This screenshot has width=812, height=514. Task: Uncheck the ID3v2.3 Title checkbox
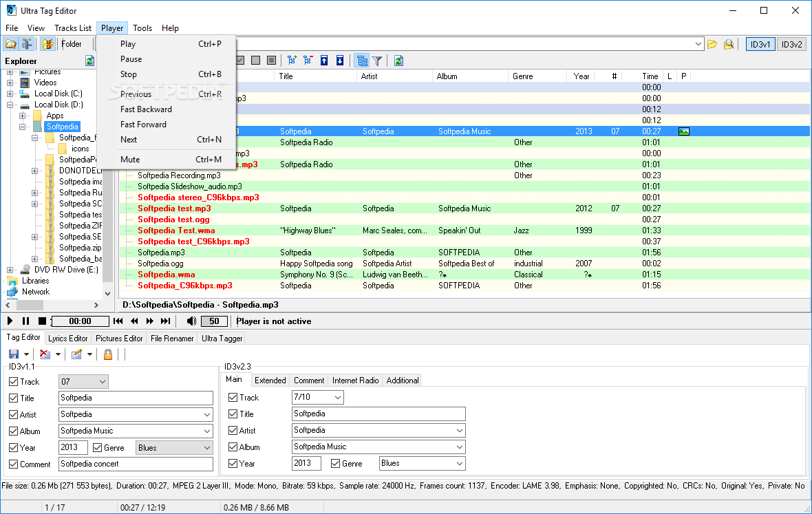tap(233, 414)
